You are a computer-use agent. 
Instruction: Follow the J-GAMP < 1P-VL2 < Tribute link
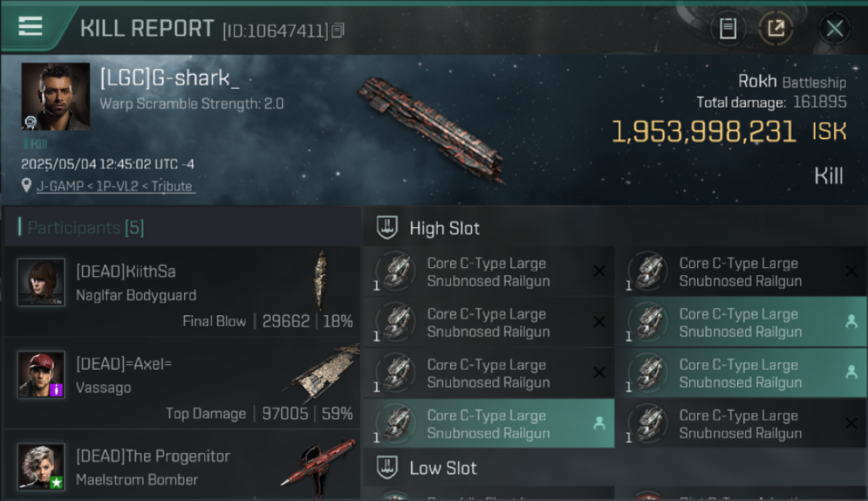click(x=115, y=186)
